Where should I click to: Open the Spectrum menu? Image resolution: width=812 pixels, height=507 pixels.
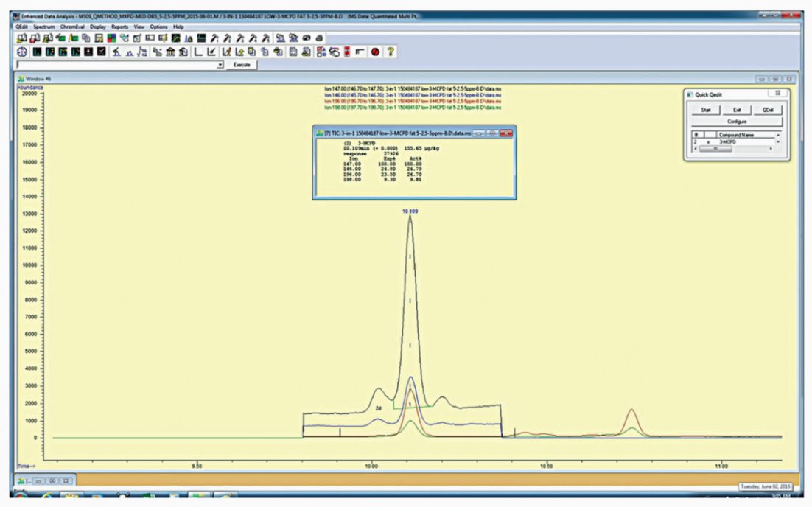click(x=44, y=27)
